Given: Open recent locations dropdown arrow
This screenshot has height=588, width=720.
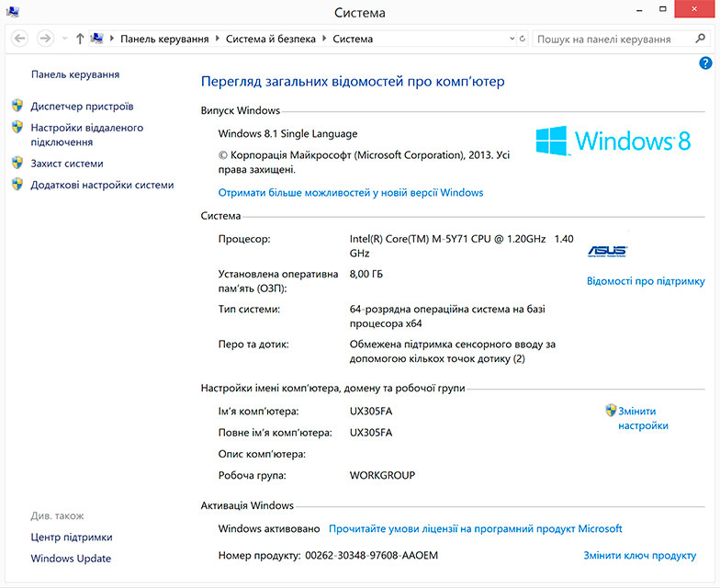Looking at the screenshot, I should point(64,39).
